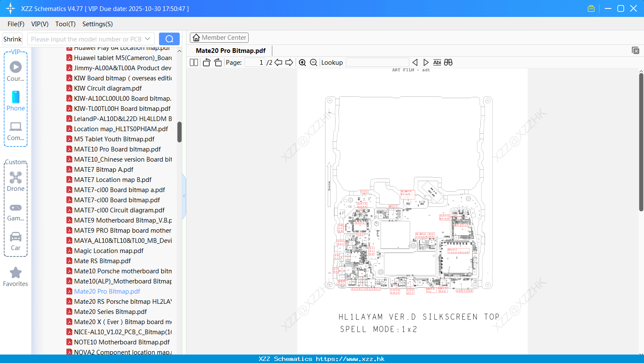Open Mate20 Series Bitmap.pdf
The image size is (644, 363).
tap(107, 312)
